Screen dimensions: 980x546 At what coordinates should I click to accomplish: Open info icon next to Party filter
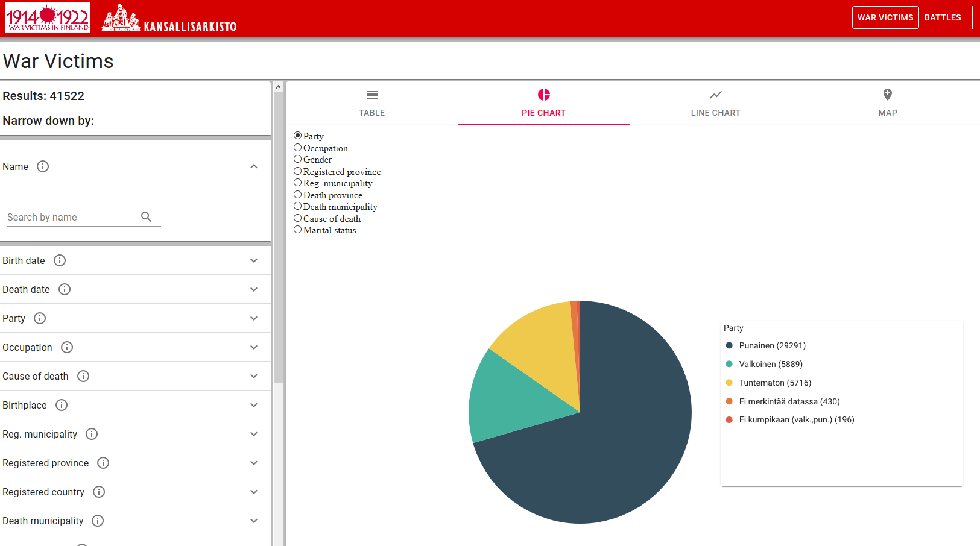tap(40, 318)
